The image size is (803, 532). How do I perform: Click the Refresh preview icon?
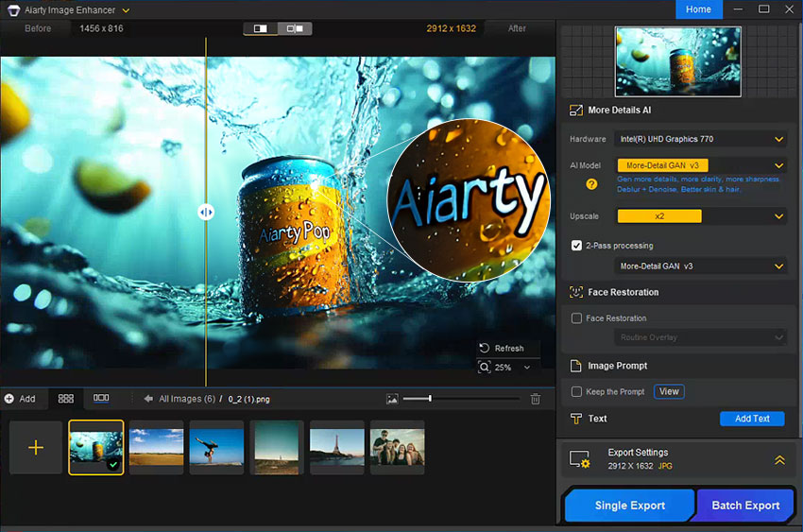click(x=484, y=348)
